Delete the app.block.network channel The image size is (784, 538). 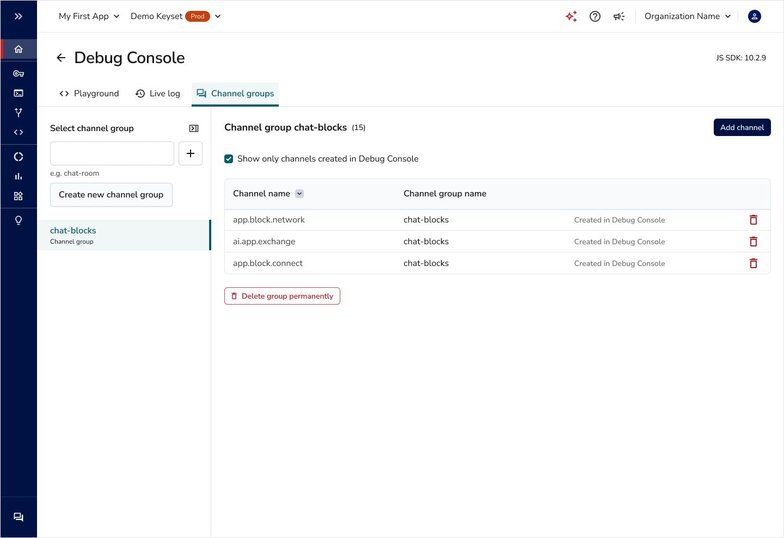coord(754,220)
